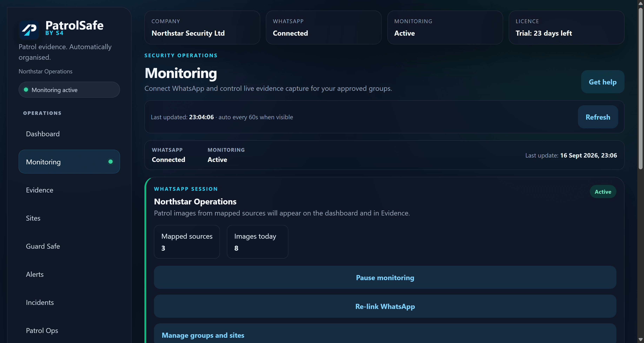This screenshot has width=644, height=343.
Task: Click the Active badge on the WhatsApp session
Action: 603,192
